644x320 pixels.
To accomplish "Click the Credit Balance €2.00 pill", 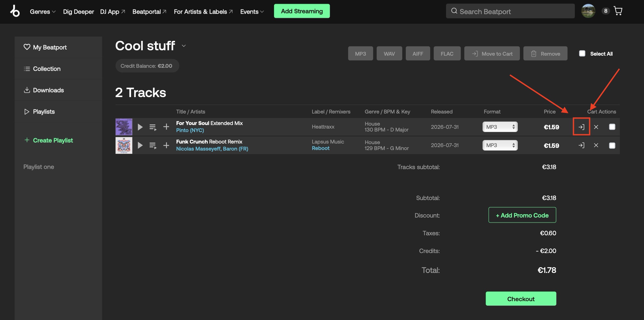I will [147, 66].
